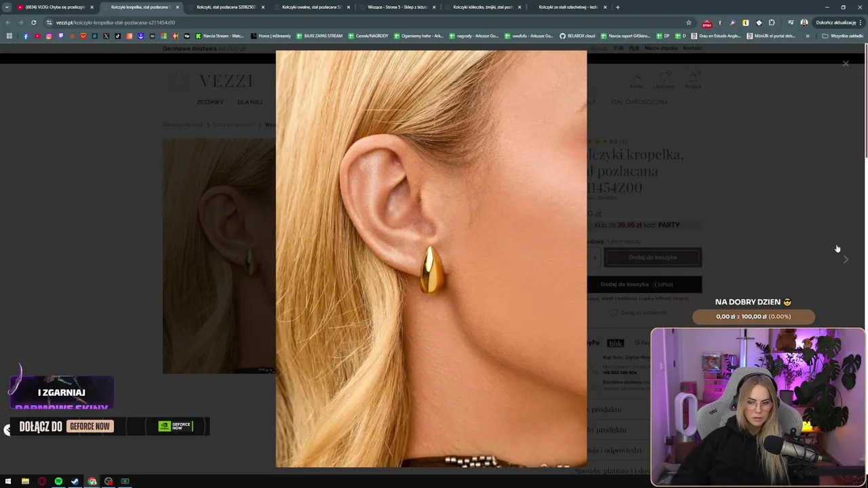The height and width of the screenshot is (488, 868).
Task: Open the BELABOX cloud bookmark
Action: click(x=578, y=36)
